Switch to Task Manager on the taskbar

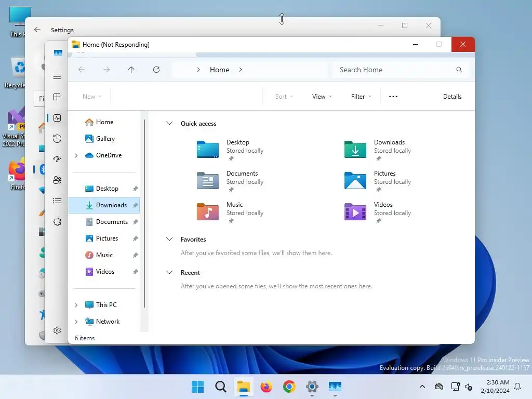[x=335, y=387]
